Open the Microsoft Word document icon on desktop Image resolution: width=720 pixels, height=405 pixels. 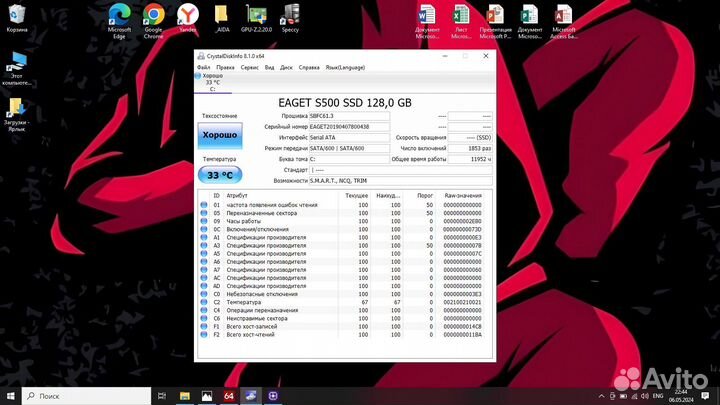point(427,21)
